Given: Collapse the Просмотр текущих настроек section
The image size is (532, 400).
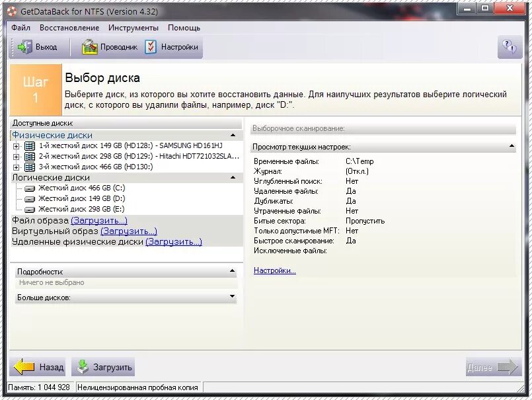Looking at the screenshot, I should click(512, 146).
